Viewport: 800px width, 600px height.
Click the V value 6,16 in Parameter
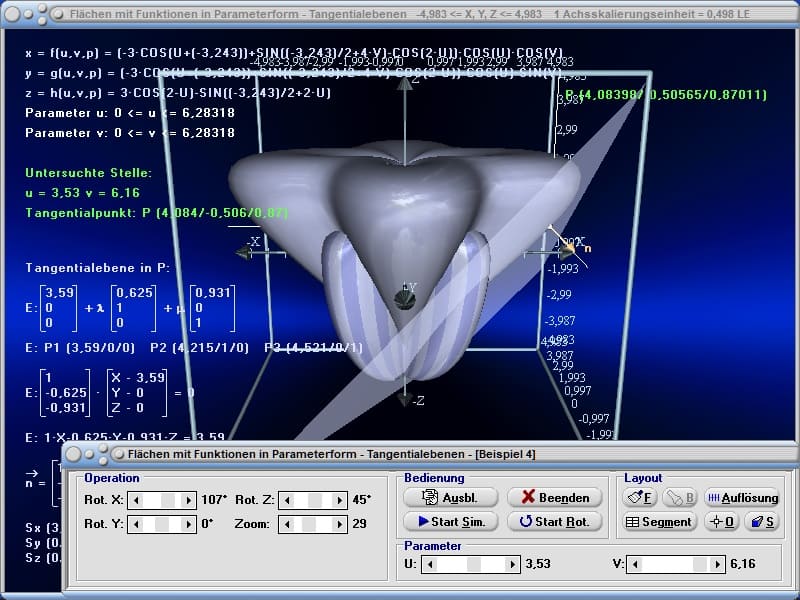click(x=743, y=564)
